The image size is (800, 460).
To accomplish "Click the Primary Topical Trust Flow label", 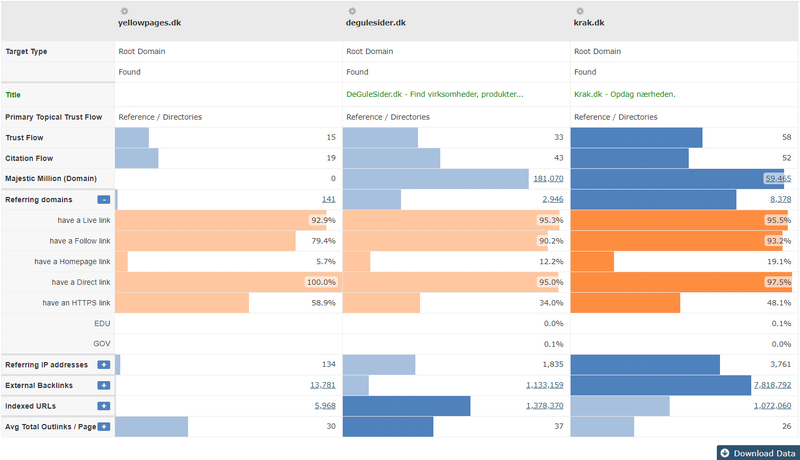I will pyautogui.click(x=54, y=117).
